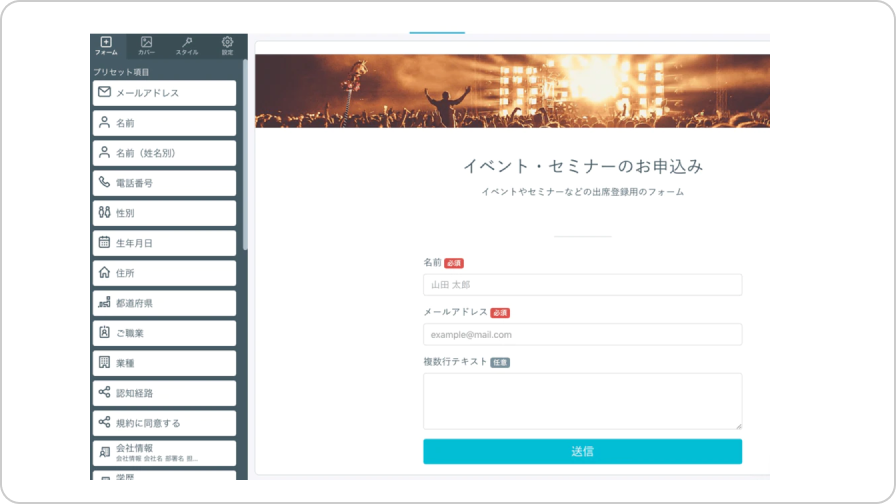Screen dimensions: 896x504
Task: Add the 住所 preset item
Action: click(x=164, y=273)
